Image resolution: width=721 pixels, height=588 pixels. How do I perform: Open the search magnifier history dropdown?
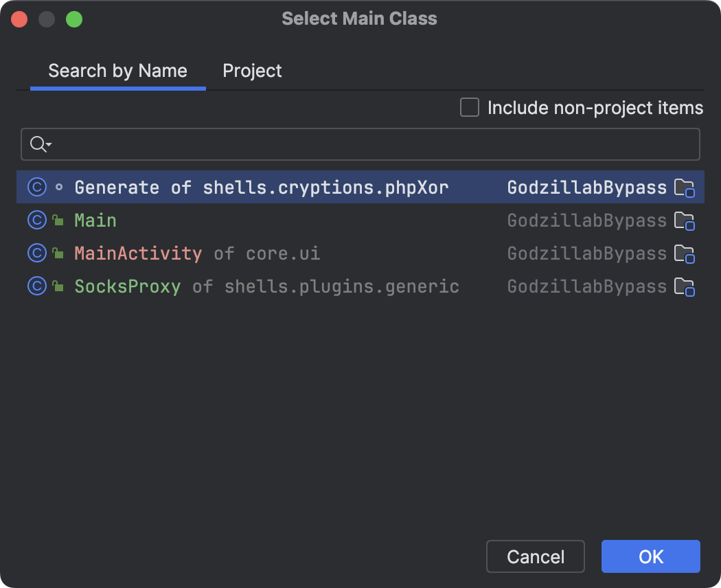(x=41, y=144)
